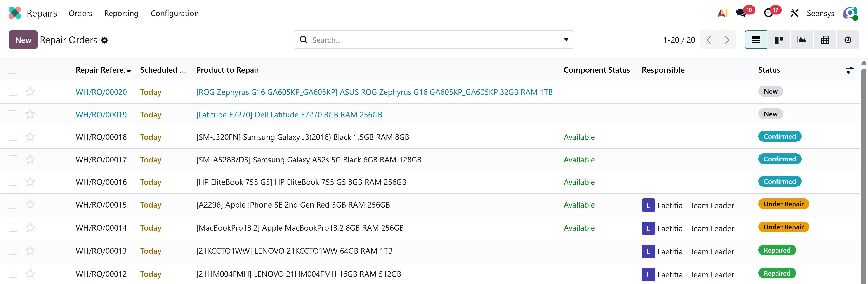
Task: Open the Reporting menu
Action: [121, 13]
